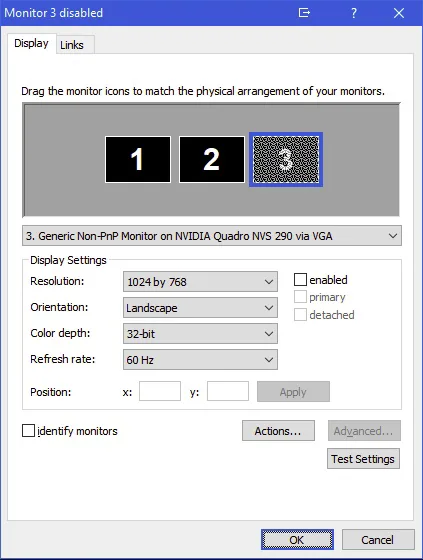Click the title bar exit arrow icon
423x560 pixels.
[304, 13]
